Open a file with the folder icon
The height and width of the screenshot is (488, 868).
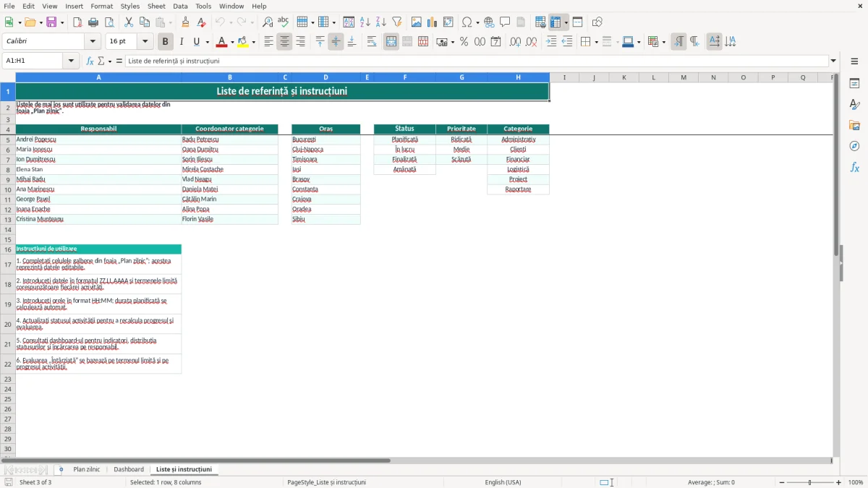tap(30, 22)
